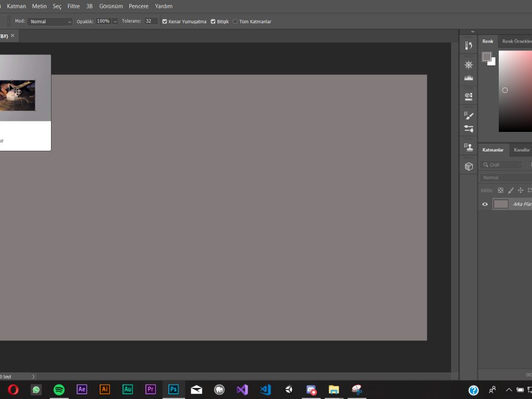Open the History panel icon
The image size is (532, 399).
469,46
